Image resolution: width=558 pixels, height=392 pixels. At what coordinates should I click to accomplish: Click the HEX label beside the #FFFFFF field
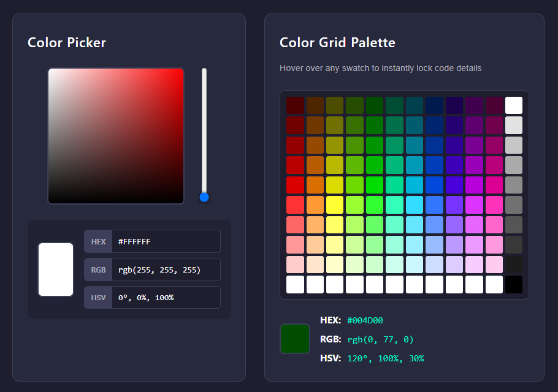98,242
